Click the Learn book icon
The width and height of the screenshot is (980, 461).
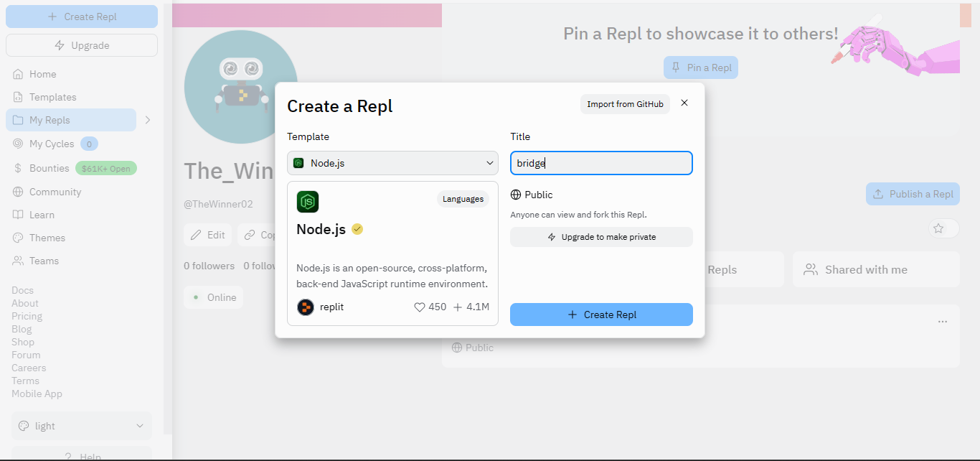pos(18,215)
